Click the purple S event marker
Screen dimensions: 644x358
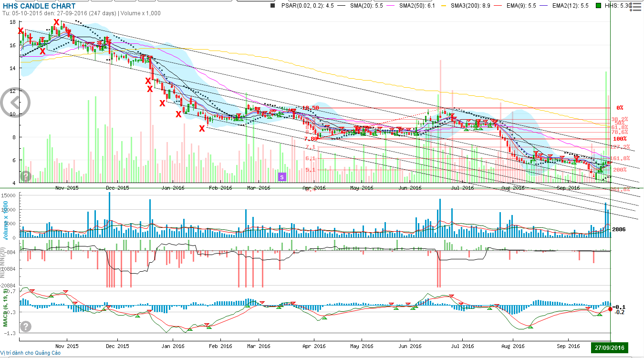pyautogui.click(x=282, y=177)
